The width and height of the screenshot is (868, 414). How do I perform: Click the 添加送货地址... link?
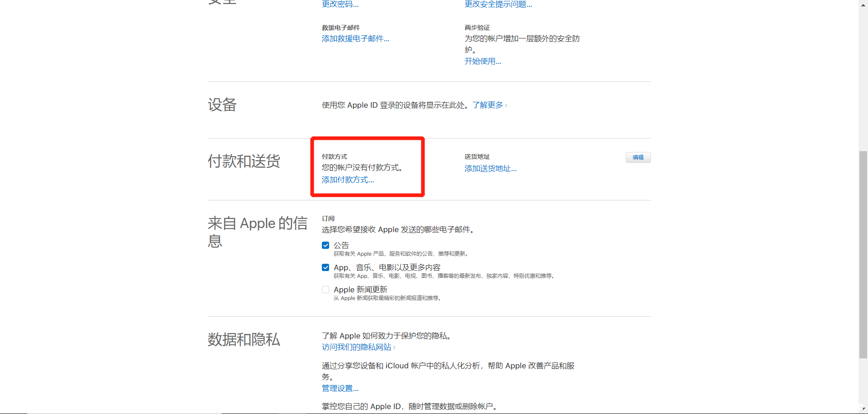pos(491,169)
